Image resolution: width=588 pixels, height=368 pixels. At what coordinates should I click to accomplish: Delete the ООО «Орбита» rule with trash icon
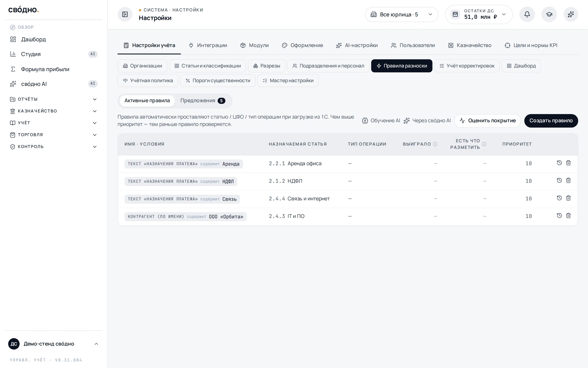point(568,215)
